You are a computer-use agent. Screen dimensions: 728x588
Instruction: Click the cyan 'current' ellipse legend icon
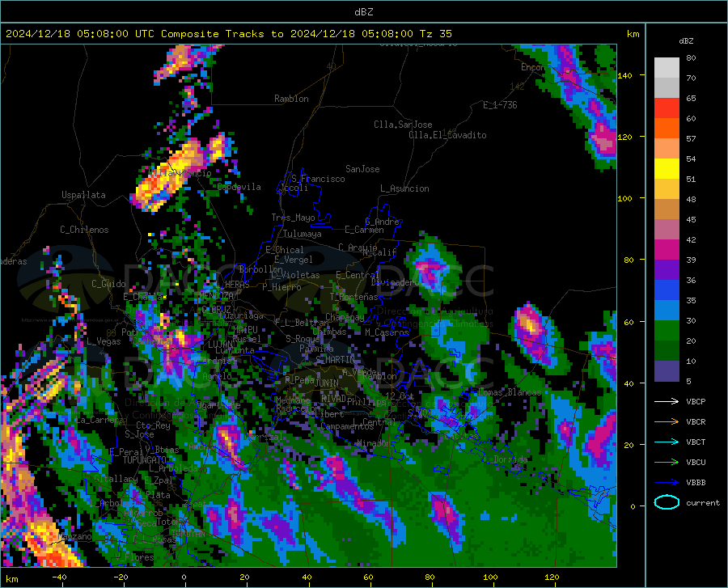pos(667,502)
